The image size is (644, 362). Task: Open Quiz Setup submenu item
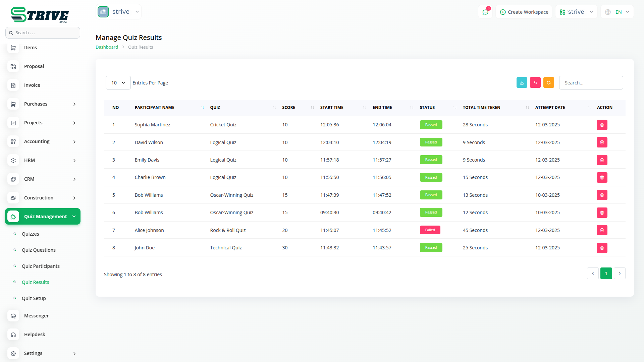(34, 298)
